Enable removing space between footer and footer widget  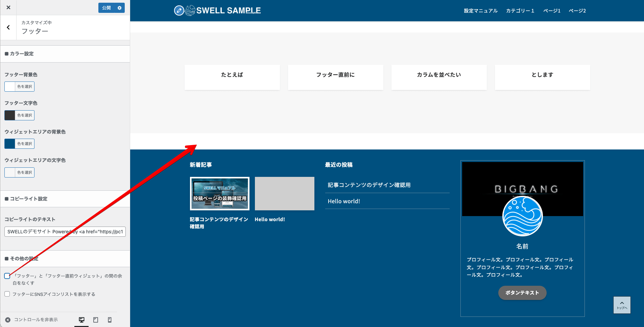pyautogui.click(x=7, y=276)
